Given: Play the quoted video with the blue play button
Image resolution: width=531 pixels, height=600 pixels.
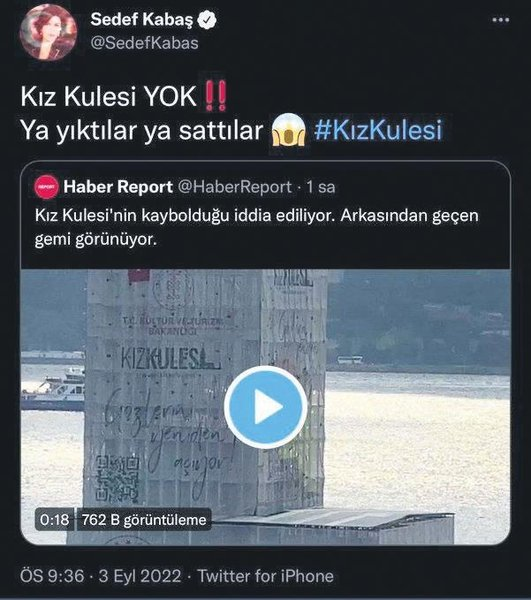Looking at the screenshot, I should coord(266,407).
